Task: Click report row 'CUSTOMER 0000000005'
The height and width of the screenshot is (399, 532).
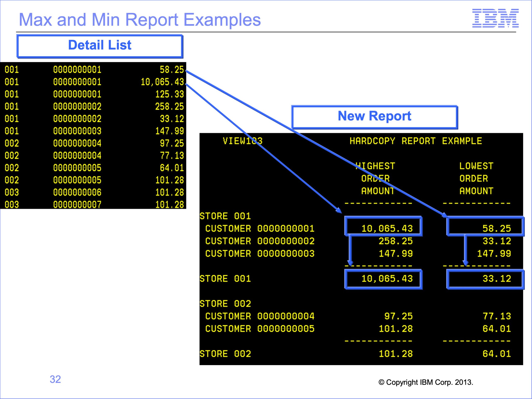Action: pyautogui.click(x=260, y=329)
